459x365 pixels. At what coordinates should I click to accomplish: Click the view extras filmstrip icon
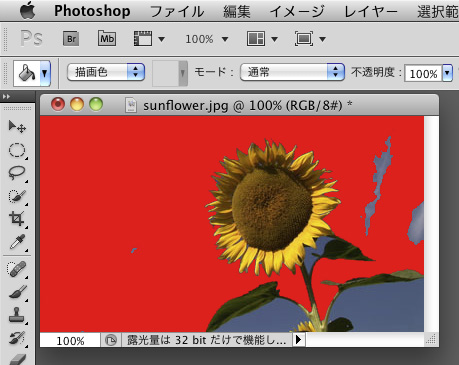(x=143, y=39)
